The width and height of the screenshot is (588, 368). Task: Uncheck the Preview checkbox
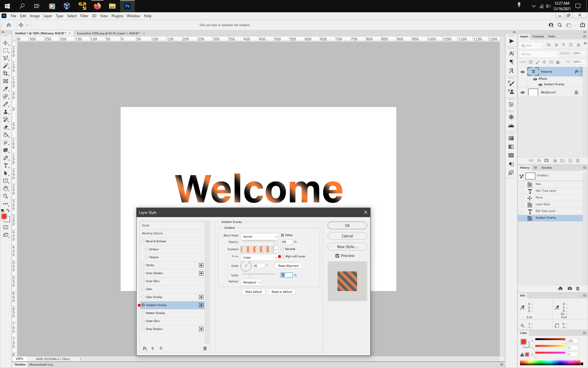[337, 256]
